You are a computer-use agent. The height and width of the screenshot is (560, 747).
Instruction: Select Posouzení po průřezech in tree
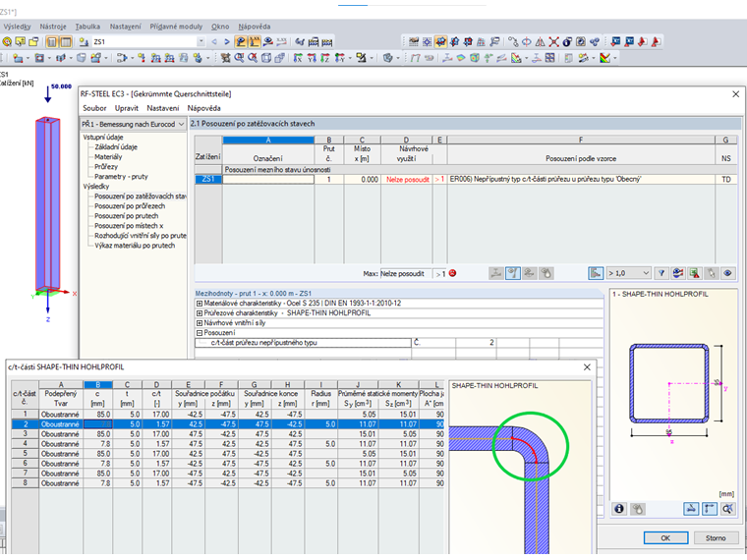(132, 206)
